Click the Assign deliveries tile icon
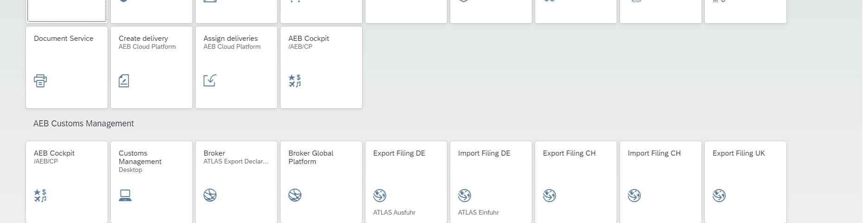This screenshot has width=868, height=223. click(x=210, y=80)
